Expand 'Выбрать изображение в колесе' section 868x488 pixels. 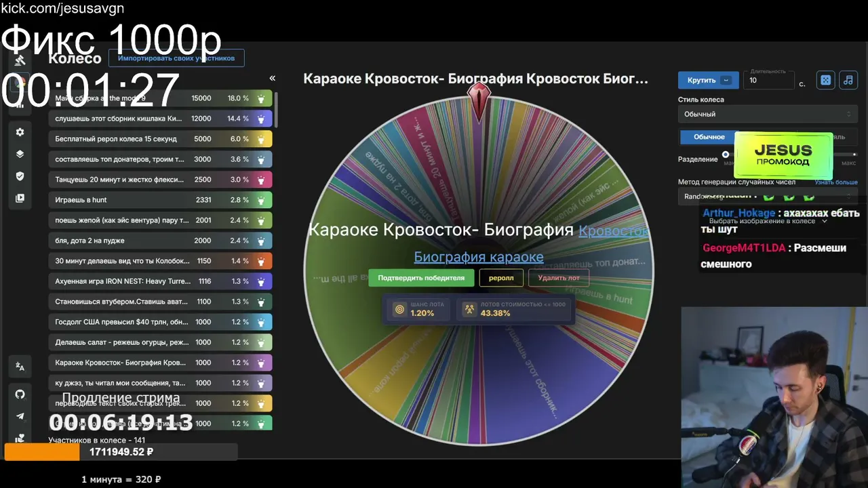click(x=768, y=221)
